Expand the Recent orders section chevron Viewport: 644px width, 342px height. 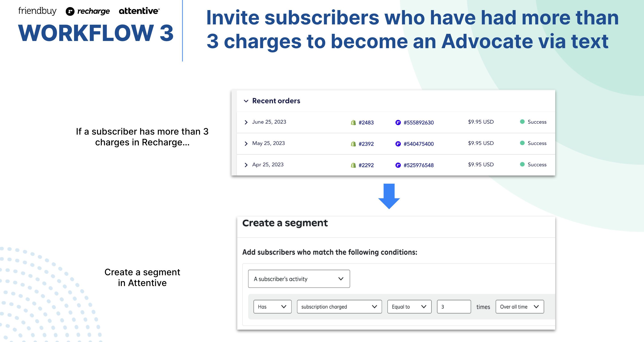(245, 101)
